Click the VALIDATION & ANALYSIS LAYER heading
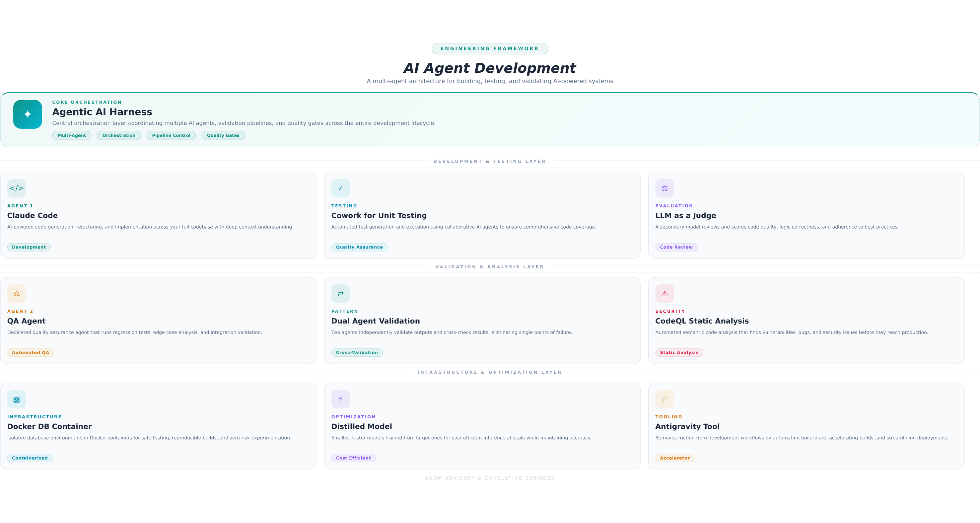The image size is (980, 523). tap(490, 266)
